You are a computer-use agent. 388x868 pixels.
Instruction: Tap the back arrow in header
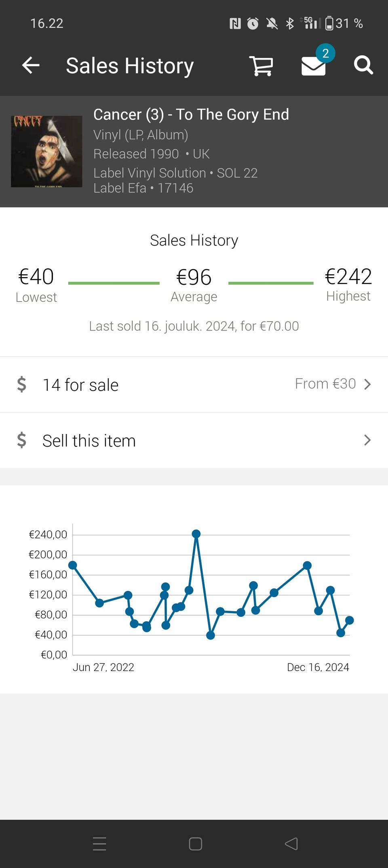tap(31, 65)
